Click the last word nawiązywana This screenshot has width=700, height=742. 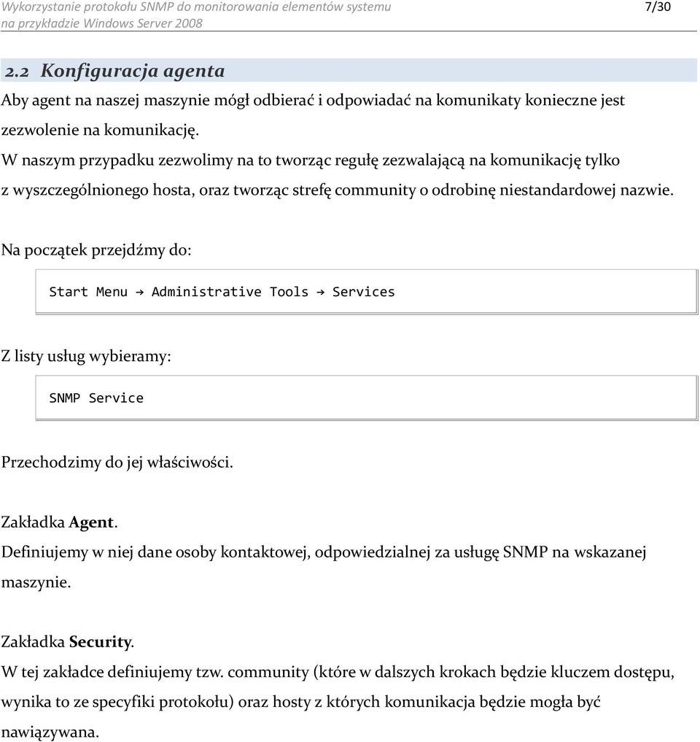[50, 732]
